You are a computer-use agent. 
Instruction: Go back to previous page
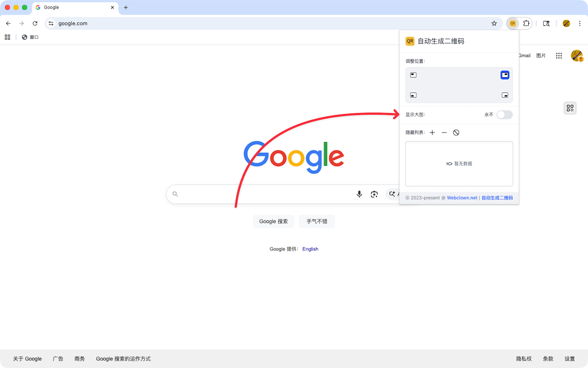coord(8,23)
